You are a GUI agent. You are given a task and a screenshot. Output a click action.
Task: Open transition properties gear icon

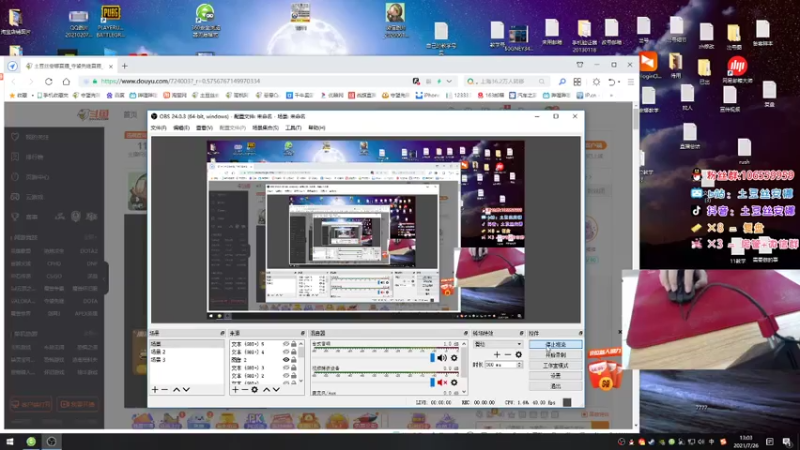tap(518, 355)
